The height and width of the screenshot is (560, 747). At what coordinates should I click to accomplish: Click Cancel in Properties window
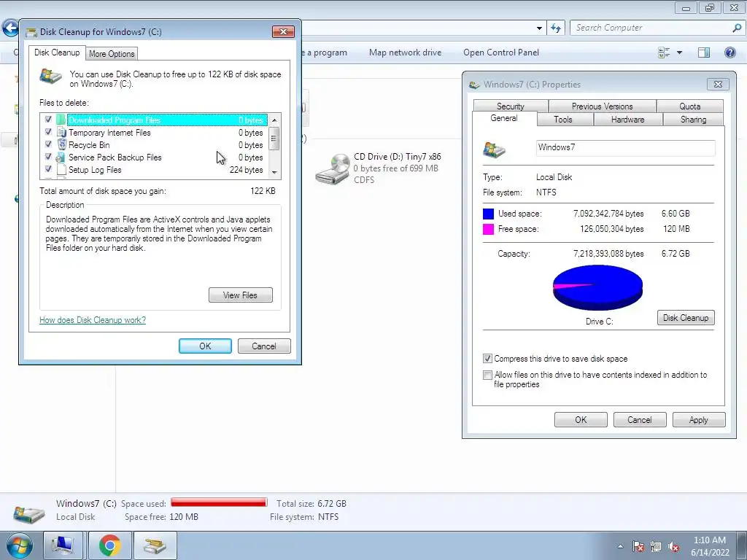[x=639, y=420]
